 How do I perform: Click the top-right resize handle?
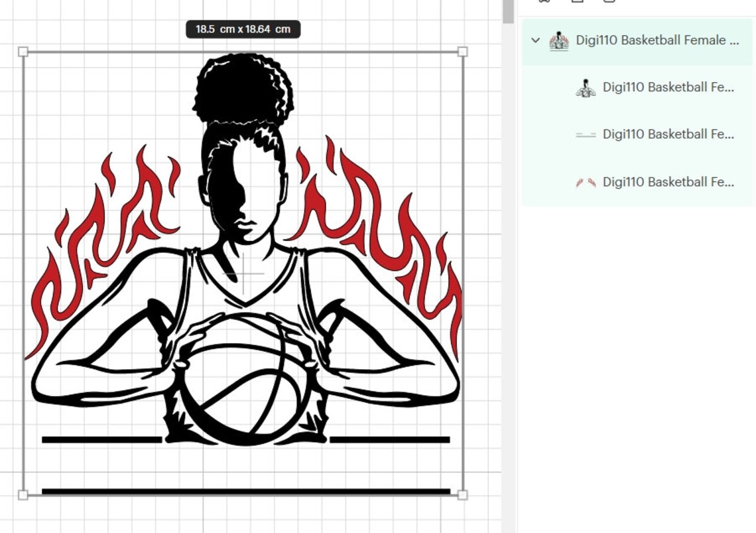pyautogui.click(x=463, y=51)
